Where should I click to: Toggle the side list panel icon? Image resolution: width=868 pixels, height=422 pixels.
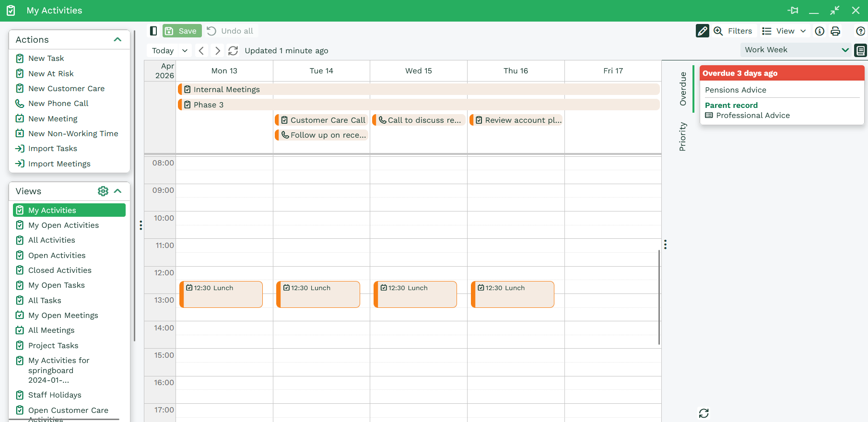[x=860, y=50]
